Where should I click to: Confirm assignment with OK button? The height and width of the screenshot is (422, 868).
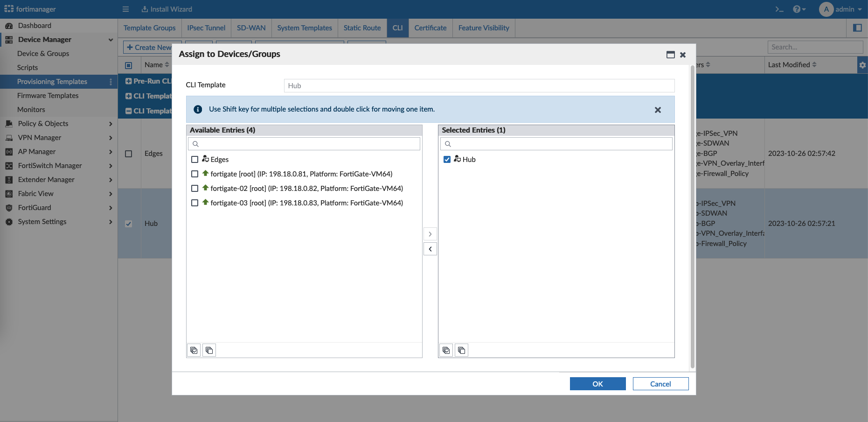[597, 384]
